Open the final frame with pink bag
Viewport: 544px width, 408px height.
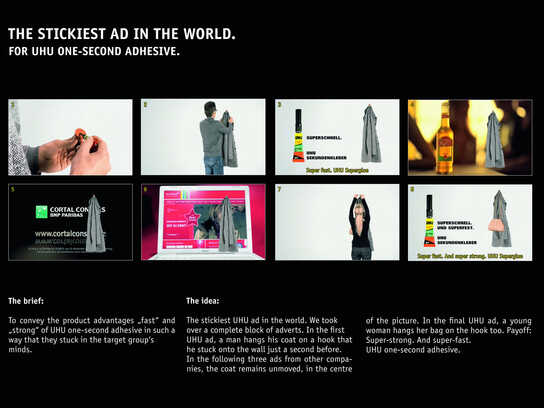470,222
